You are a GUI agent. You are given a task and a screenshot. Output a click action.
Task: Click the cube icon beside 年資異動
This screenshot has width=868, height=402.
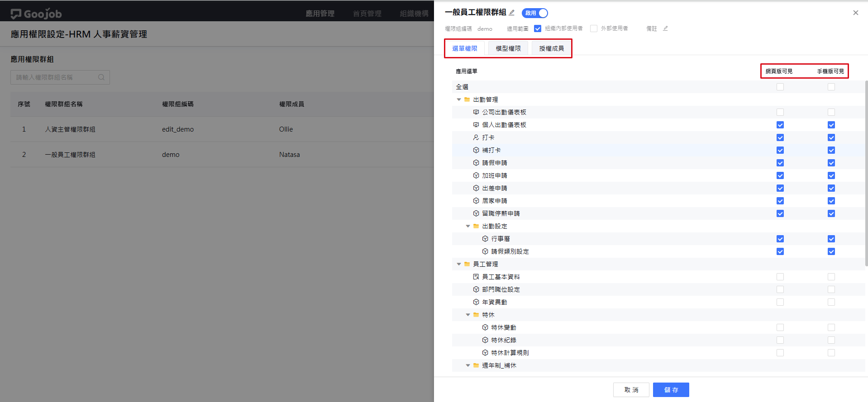click(x=476, y=302)
